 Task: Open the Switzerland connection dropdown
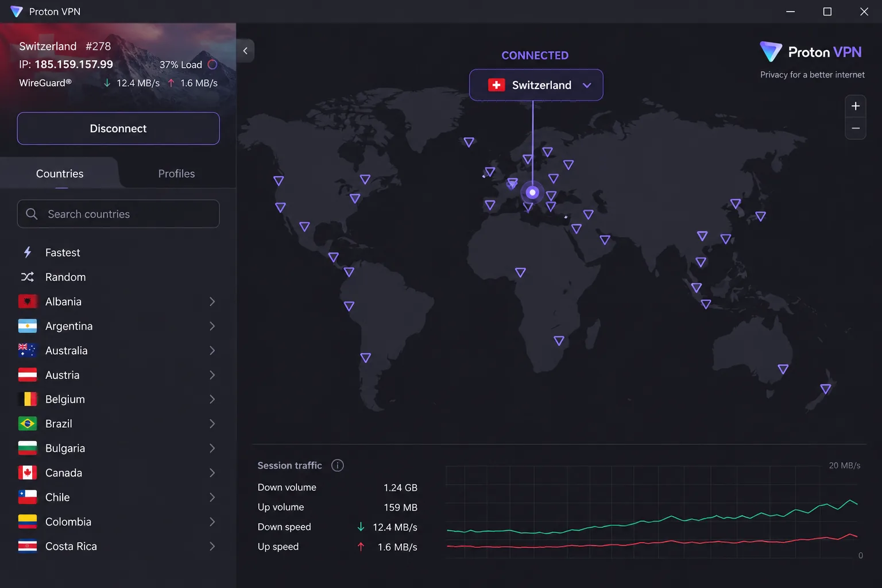[536, 85]
